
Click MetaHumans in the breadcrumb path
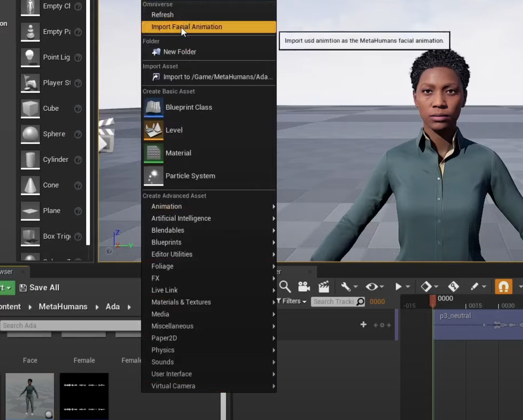point(63,307)
